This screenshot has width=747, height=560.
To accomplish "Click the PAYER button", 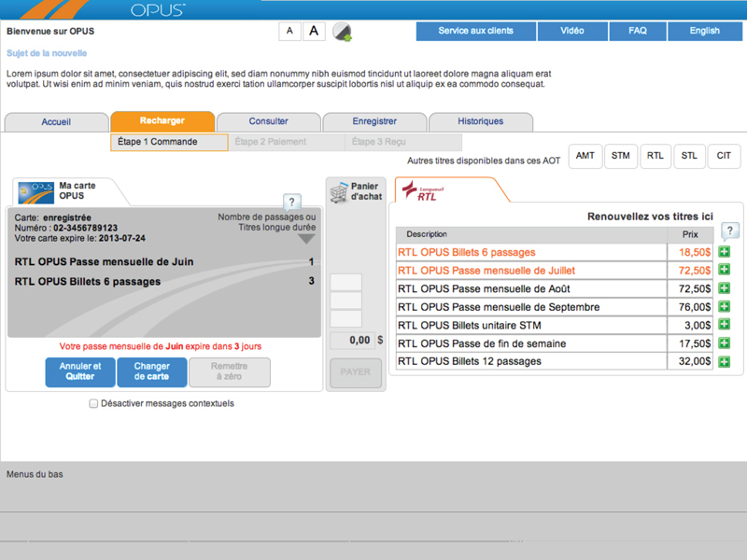I will (356, 372).
